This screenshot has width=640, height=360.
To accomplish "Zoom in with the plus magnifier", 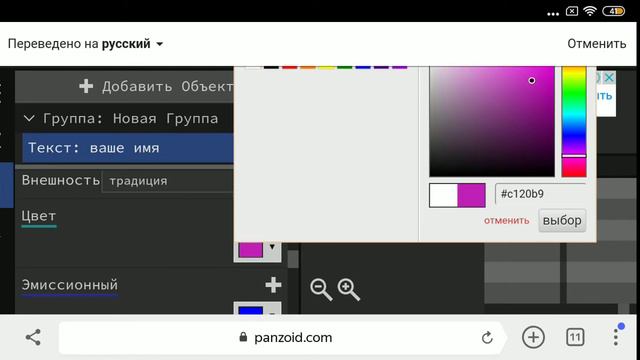I will click(x=349, y=290).
